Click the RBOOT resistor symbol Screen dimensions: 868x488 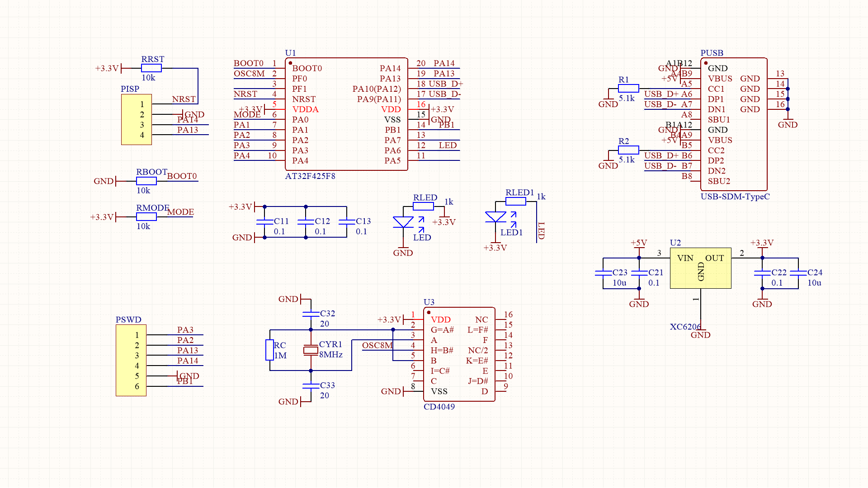point(146,181)
